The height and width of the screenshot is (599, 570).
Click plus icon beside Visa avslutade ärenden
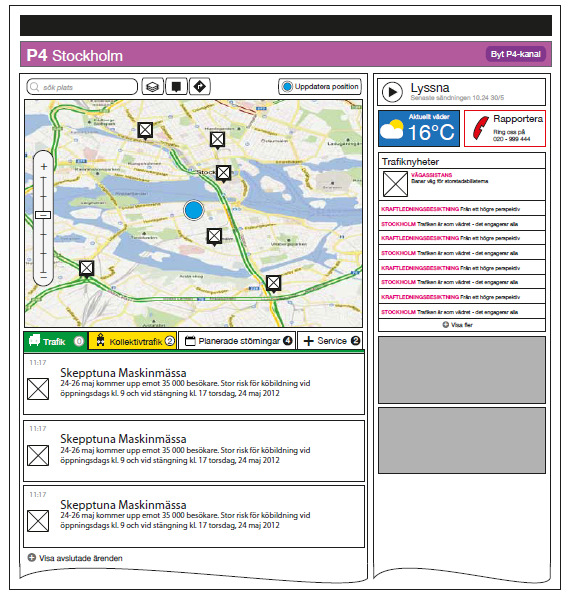pos(32,558)
